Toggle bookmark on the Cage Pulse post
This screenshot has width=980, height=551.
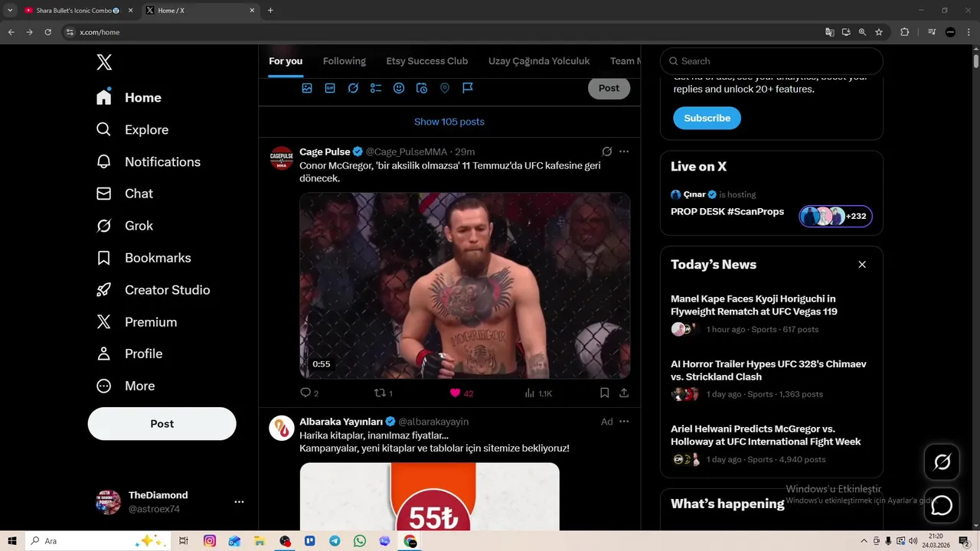click(x=604, y=393)
